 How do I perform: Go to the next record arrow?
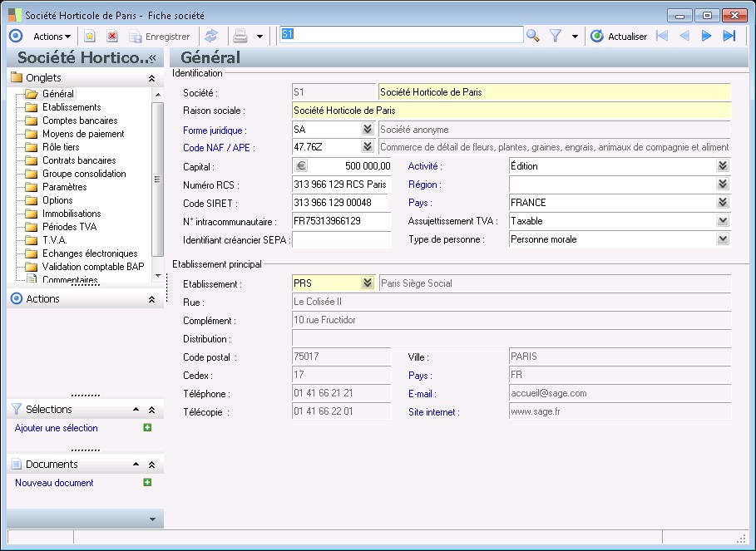707,36
